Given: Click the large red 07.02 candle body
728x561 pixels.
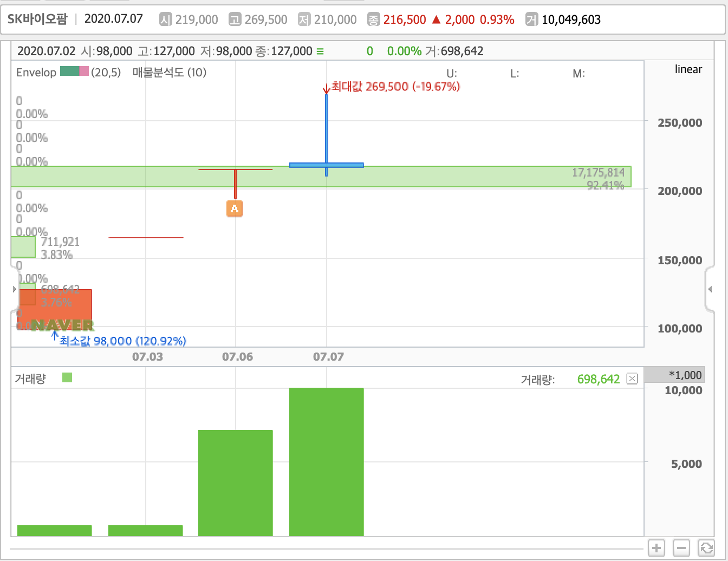Looking at the screenshot, I should pyautogui.click(x=55, y=309).
